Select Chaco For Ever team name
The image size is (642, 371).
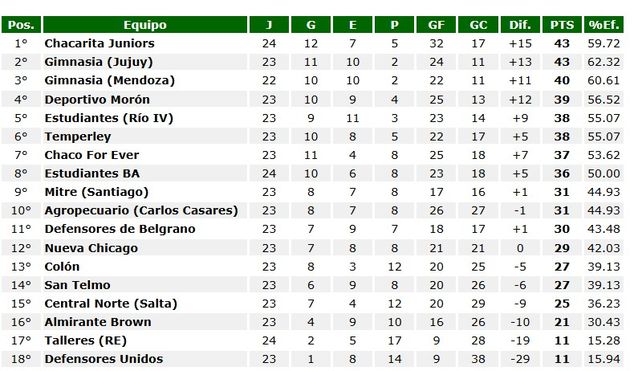tap(92, 155)
